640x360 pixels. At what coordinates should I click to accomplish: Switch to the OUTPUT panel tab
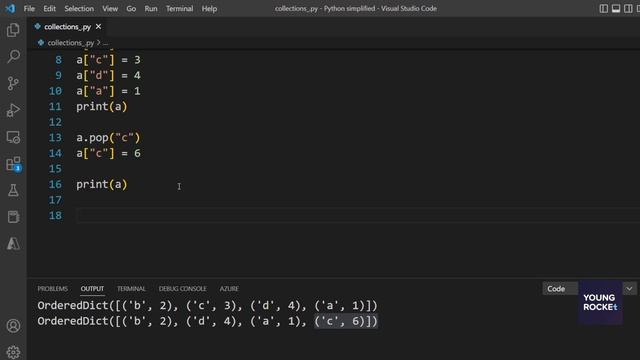pos(92,289)
